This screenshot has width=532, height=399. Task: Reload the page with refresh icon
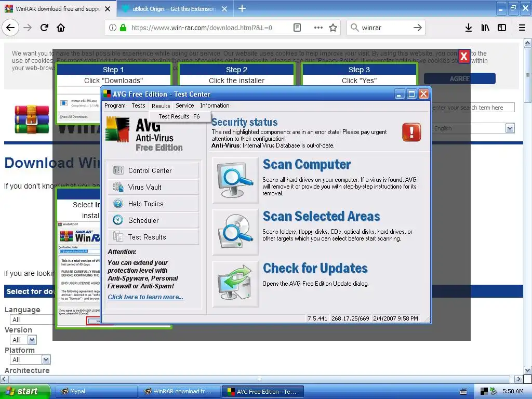point(44,28)
